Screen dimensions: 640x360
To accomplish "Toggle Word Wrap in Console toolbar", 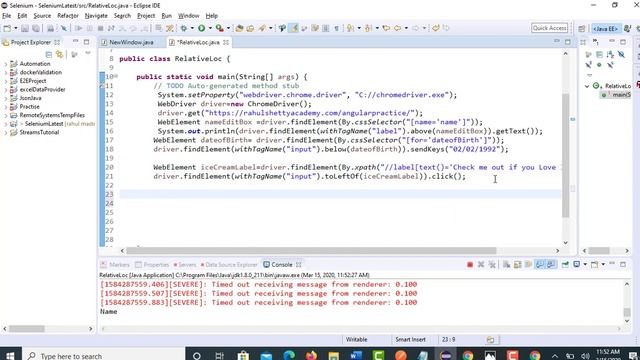I will 528,264.
